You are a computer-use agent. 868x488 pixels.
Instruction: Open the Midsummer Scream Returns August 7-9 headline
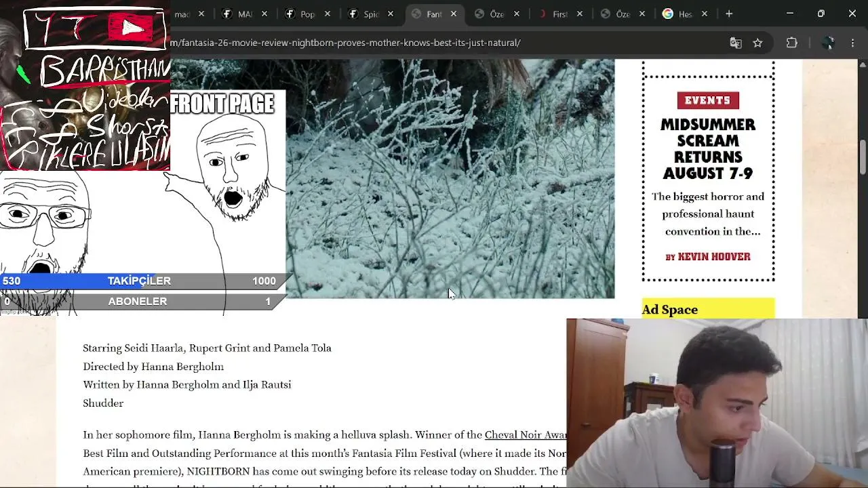click(x=708, y=149)
